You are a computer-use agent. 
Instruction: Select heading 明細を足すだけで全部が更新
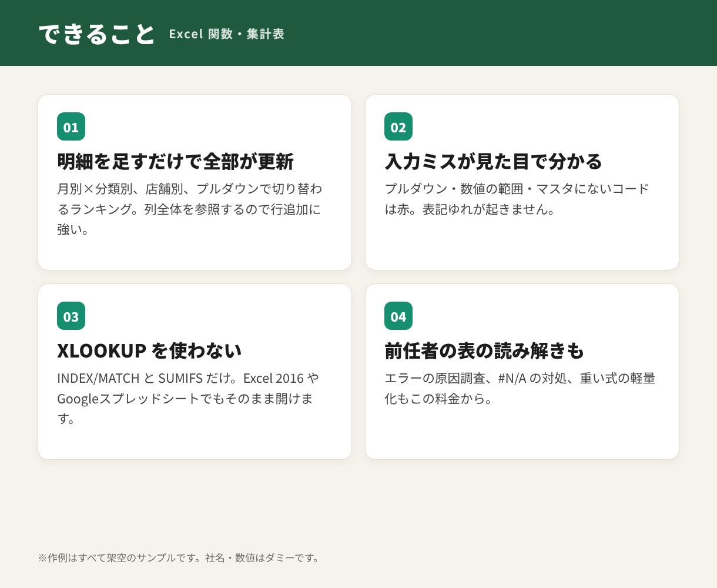click(x=175, y=161)
